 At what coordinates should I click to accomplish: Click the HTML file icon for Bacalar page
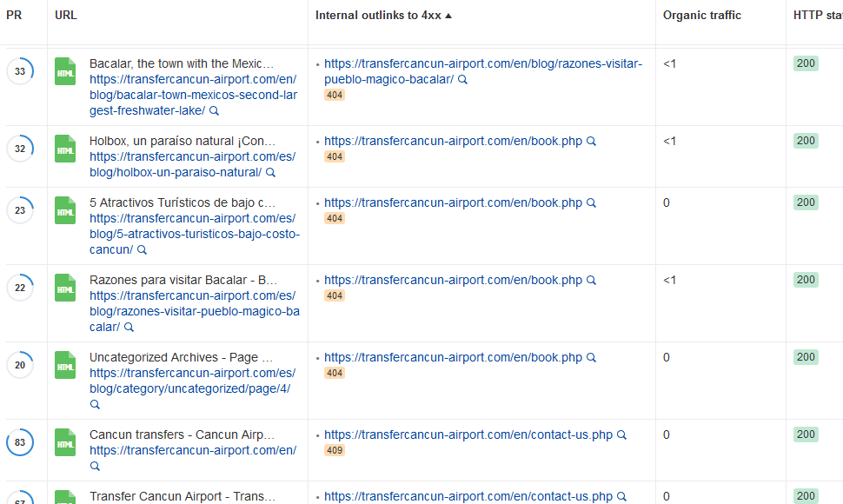coord(65,71)
